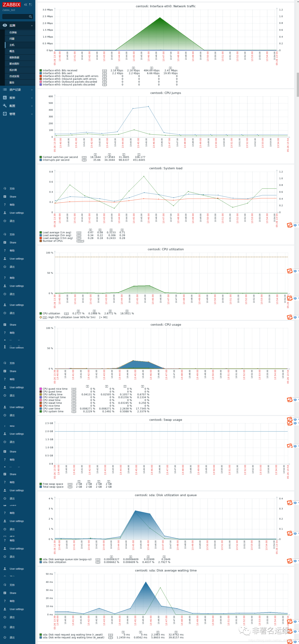Viewport: 299px width, 644px height.
Task: Collapse the sidebar with the double-arrow icon
Action: pos(25,4)
